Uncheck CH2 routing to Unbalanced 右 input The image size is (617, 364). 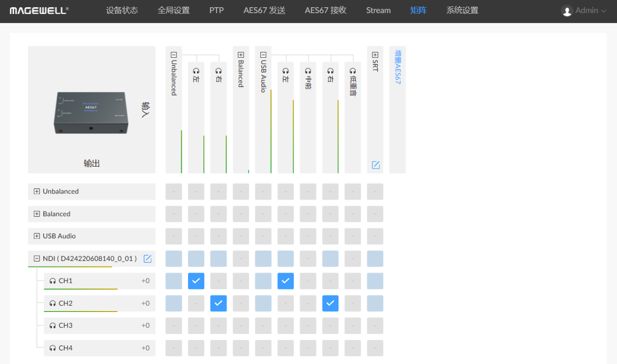(x=218, y=303)
